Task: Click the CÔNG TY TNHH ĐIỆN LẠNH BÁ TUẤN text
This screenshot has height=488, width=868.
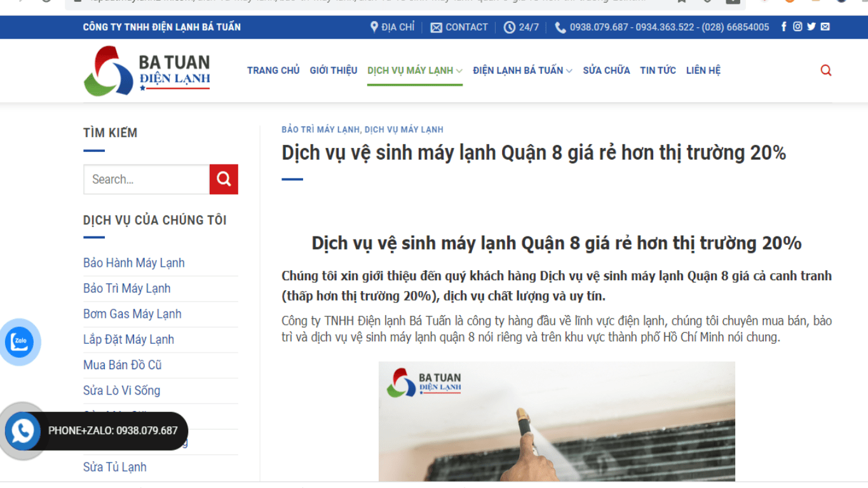Action: (x=162, y=27)
